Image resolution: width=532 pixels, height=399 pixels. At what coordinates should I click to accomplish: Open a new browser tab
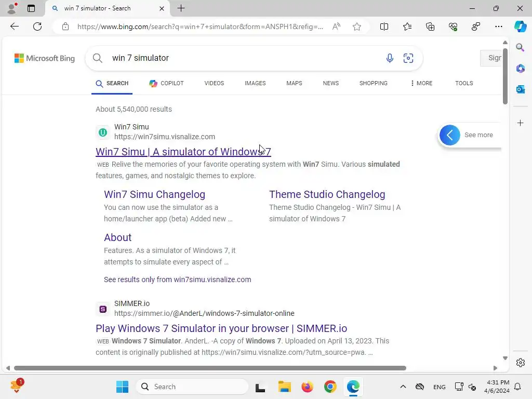click(x=181, y=8)
